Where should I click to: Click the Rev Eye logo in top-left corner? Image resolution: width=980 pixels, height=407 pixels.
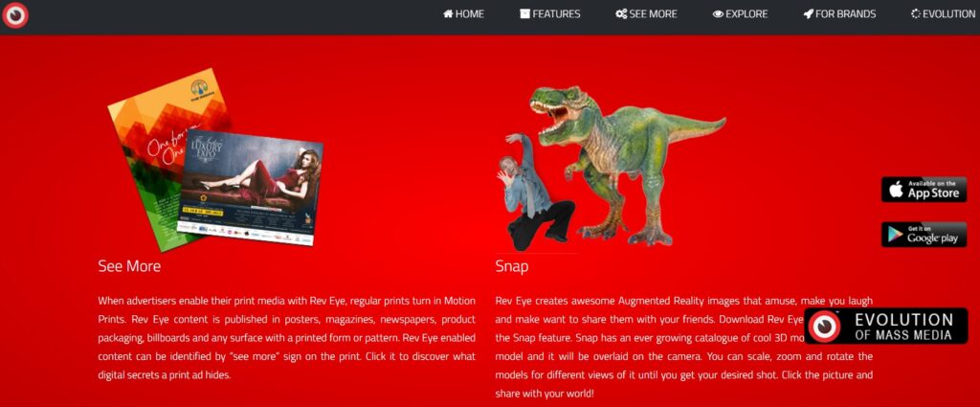(15, 15)
